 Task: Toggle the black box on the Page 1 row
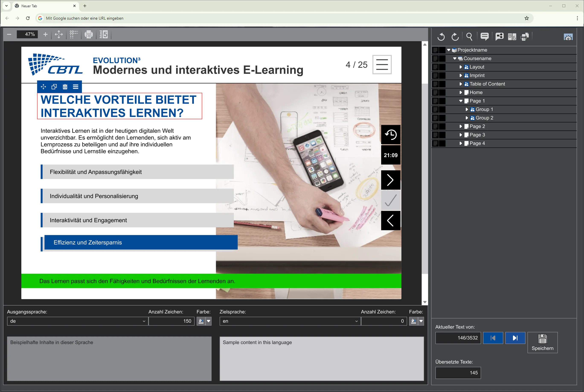pos(442,101)
